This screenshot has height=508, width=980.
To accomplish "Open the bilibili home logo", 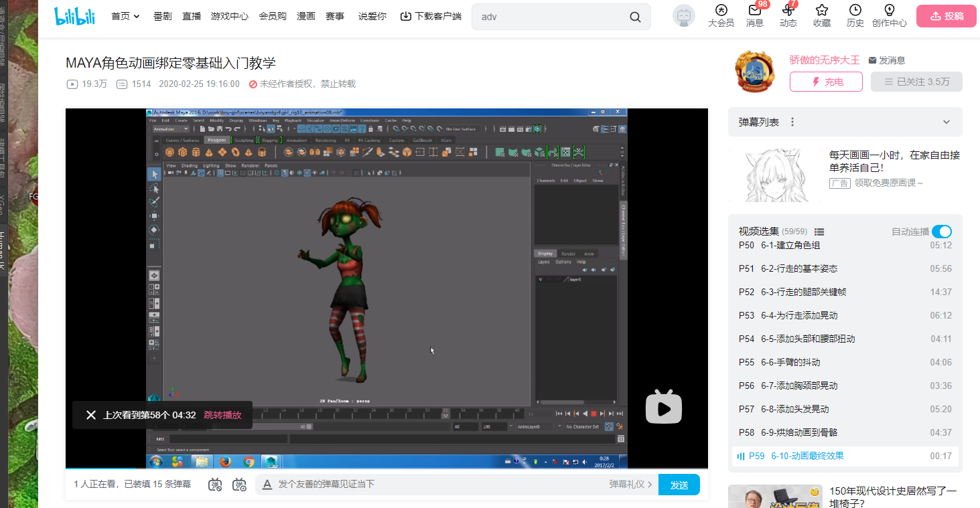I will point(74,16).
